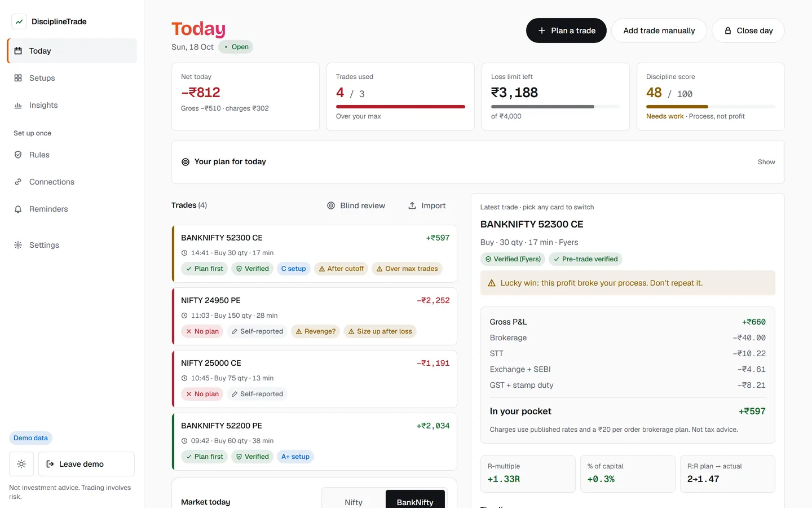This screenshot has height=508, width=812.
Task: Click the Discipline score progress bar
Action: 710,107
